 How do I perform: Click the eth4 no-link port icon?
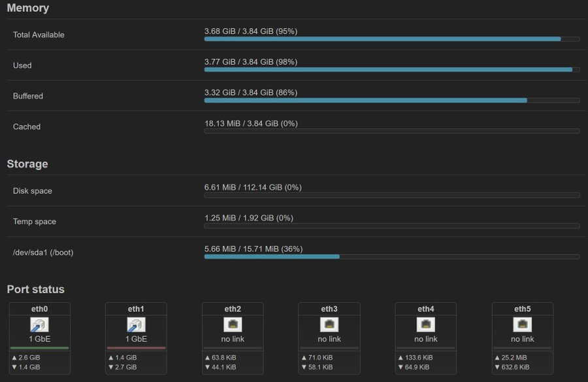click(x=425, y=324)
